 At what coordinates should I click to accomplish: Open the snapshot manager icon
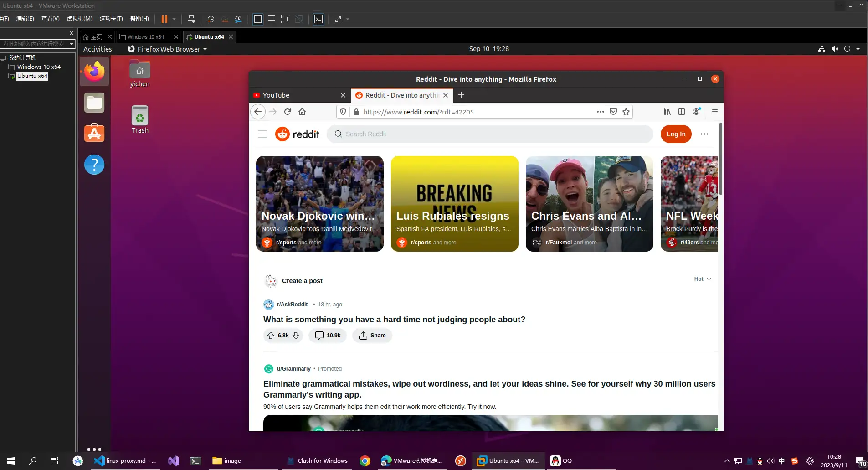[x=238, y=19]
